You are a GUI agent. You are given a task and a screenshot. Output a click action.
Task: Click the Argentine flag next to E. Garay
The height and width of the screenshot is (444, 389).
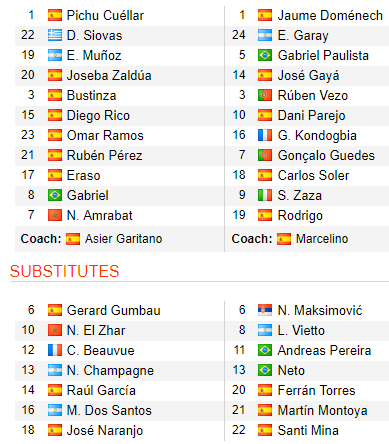click(265, 35)
